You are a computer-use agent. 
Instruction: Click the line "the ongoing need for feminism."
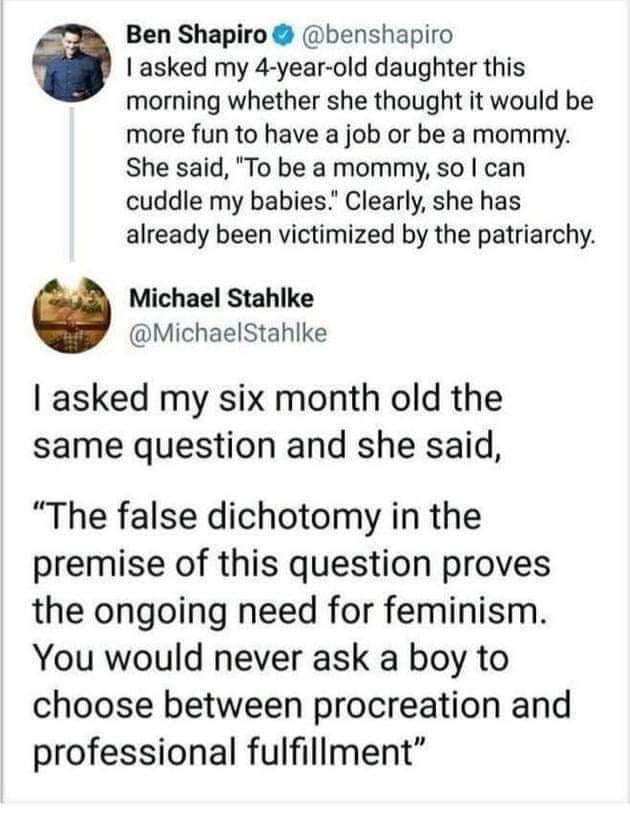click(289, 610)
